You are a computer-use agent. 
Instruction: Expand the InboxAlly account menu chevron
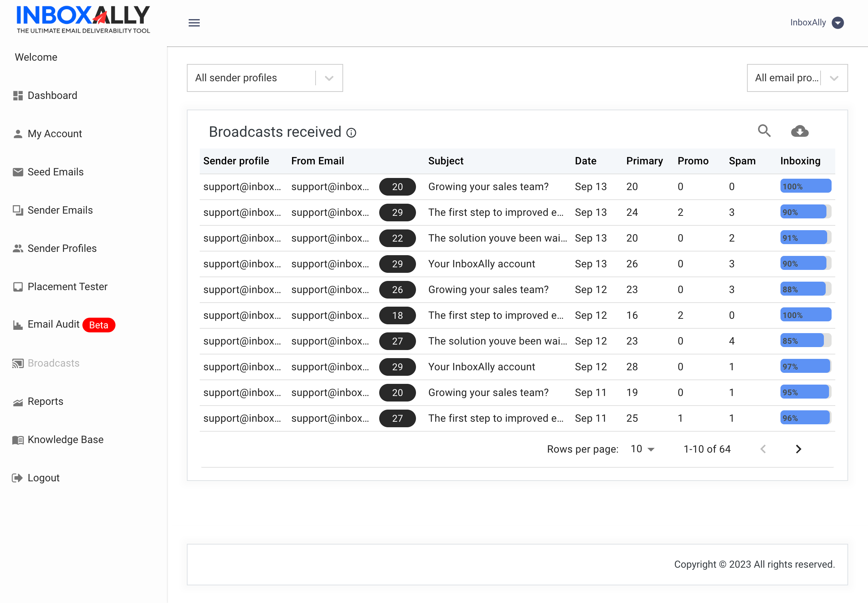tap(838, 23)
